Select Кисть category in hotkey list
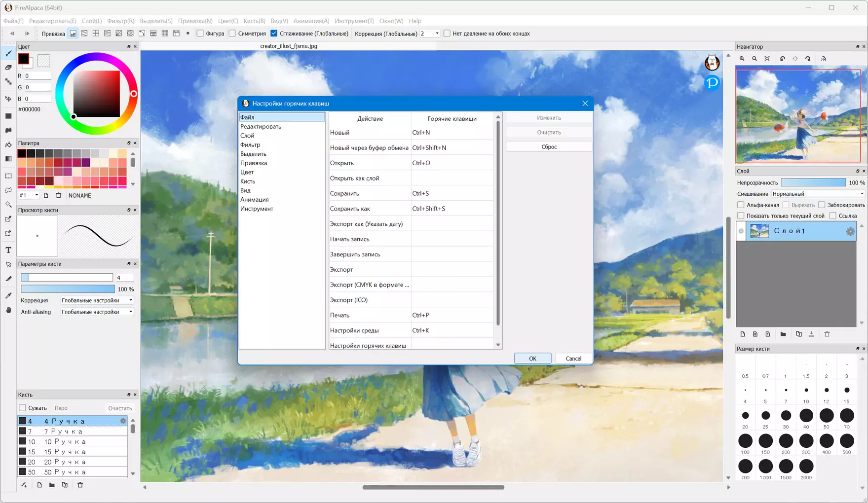Viewport: 868px width, 503px height. [x=248, y=181]
